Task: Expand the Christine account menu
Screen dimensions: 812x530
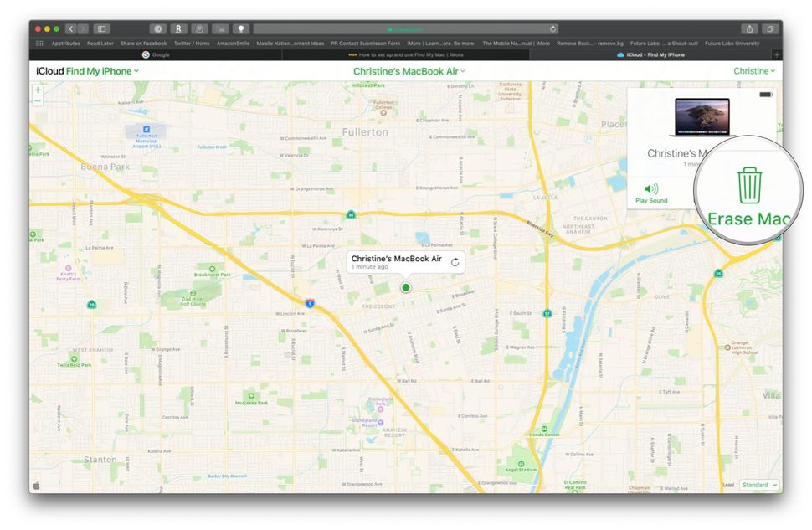Action: 753,71
